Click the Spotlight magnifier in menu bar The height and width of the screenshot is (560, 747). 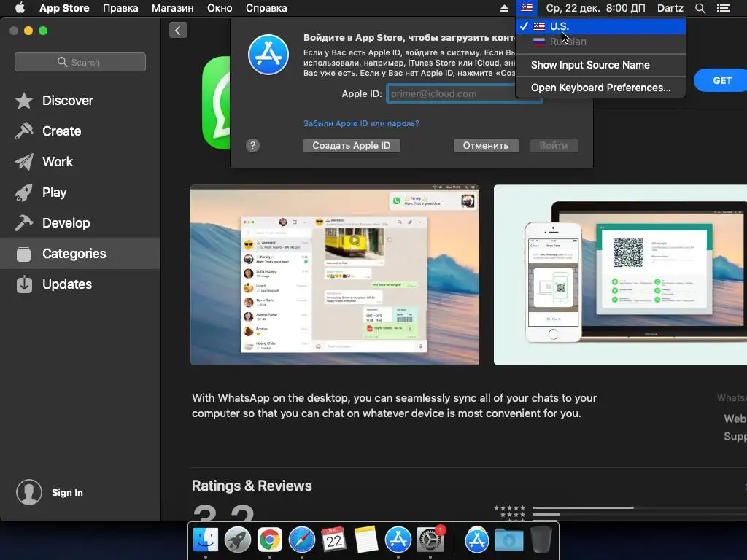click(700, 8)
